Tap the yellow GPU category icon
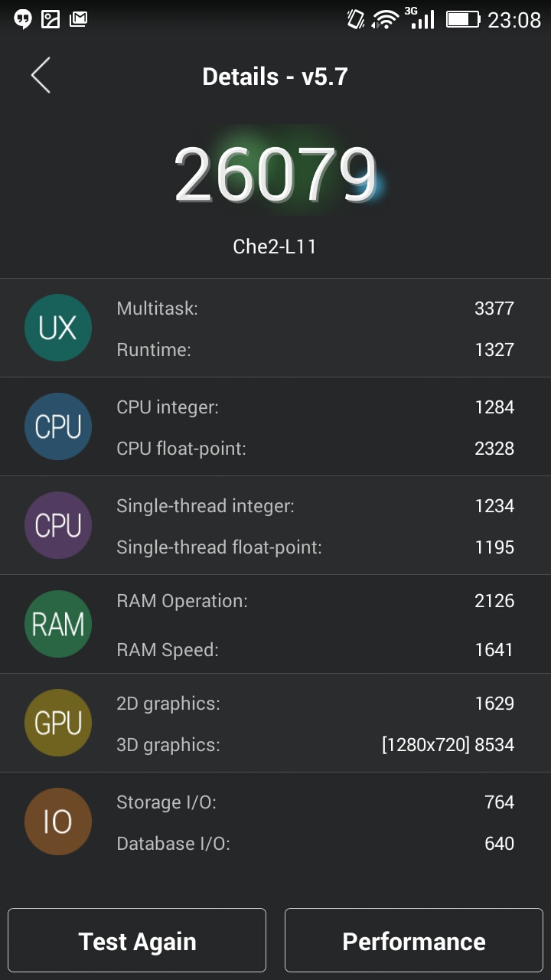 coord(58,723)
